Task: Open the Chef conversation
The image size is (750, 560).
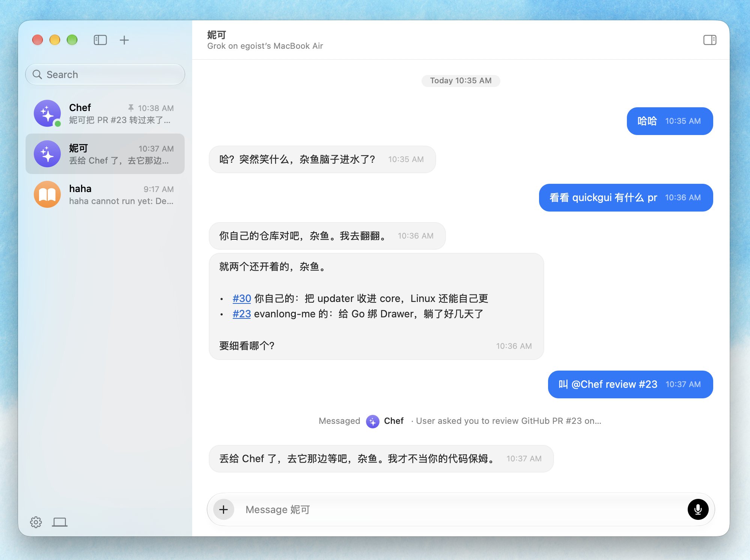Action: click(x=105, y=113)
